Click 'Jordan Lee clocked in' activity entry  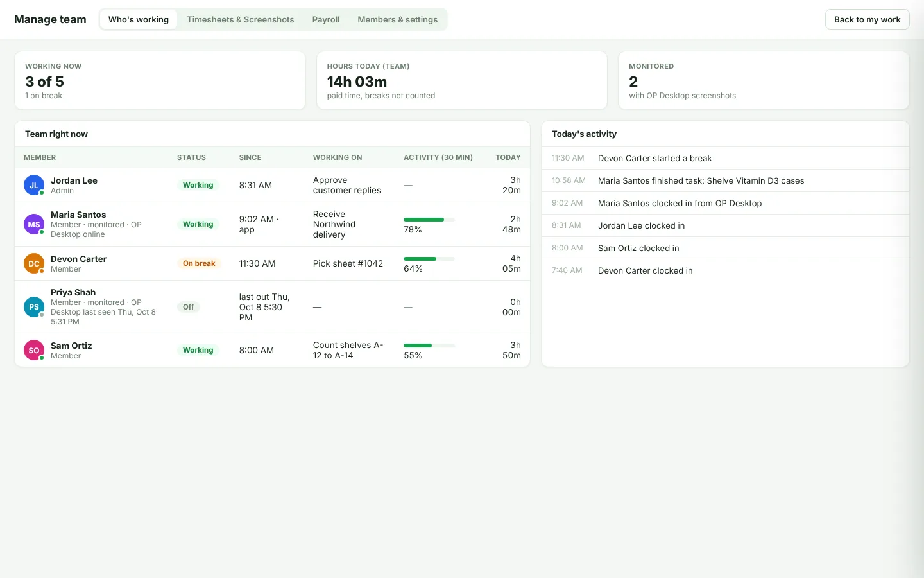[x=725, y=225]
